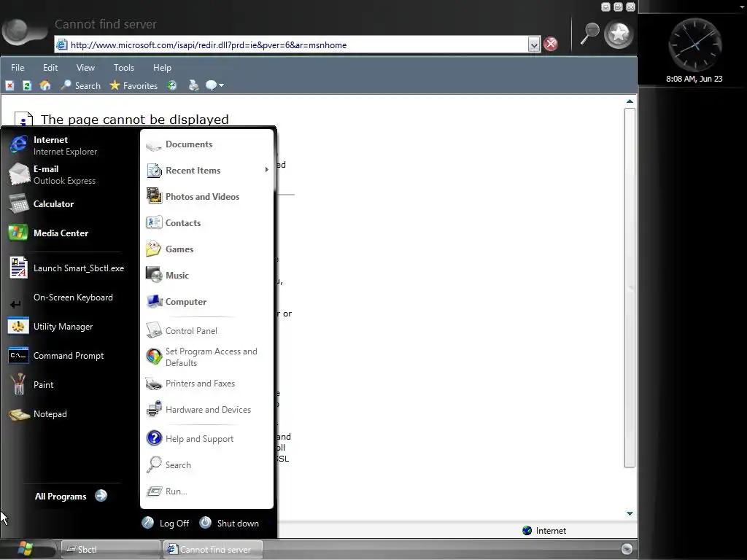Expand All Programs list
Screen dimensions: 747x560
(x=71, y=496)
